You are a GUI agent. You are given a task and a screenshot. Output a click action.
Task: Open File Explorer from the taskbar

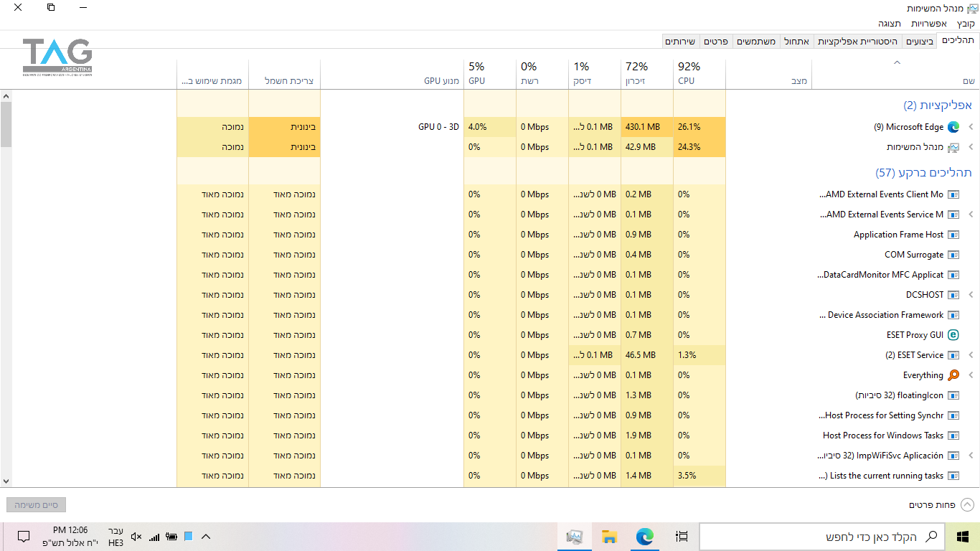(x=609, y=537)
